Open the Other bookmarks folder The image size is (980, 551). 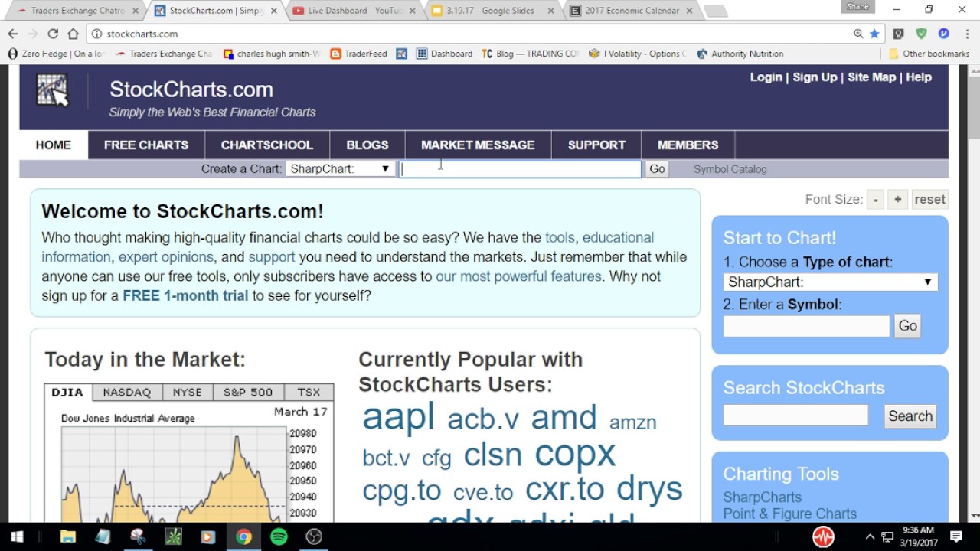[x=929, y=54]
